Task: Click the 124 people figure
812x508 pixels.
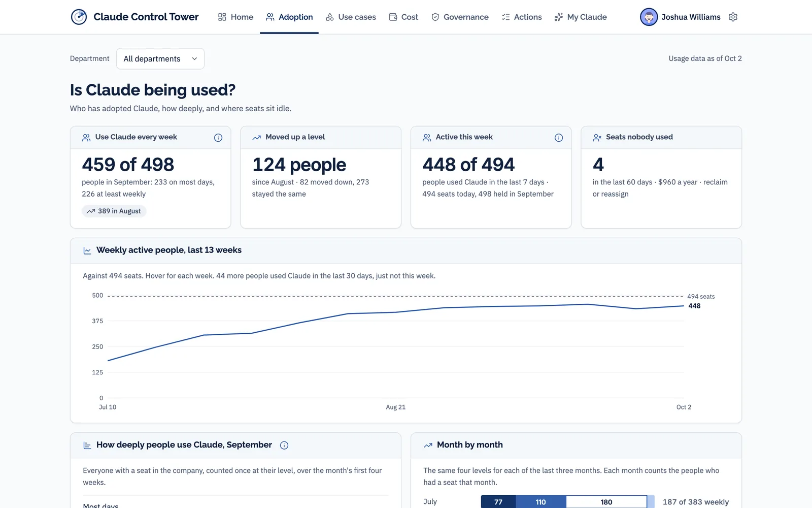Action: point(299,165)
